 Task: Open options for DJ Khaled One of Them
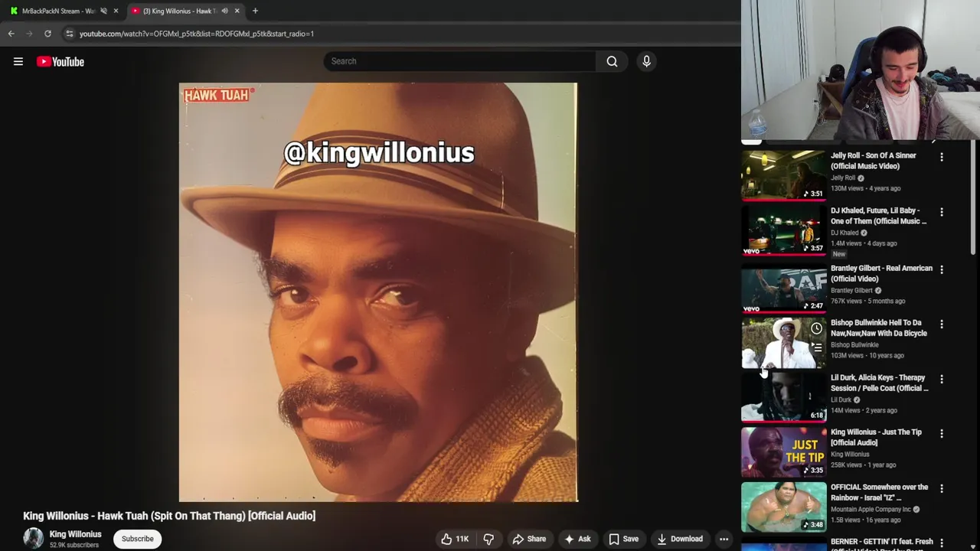942,212
